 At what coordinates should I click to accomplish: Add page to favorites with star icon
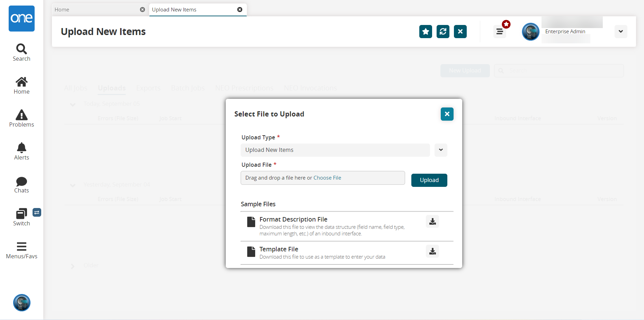pos(426,32)
